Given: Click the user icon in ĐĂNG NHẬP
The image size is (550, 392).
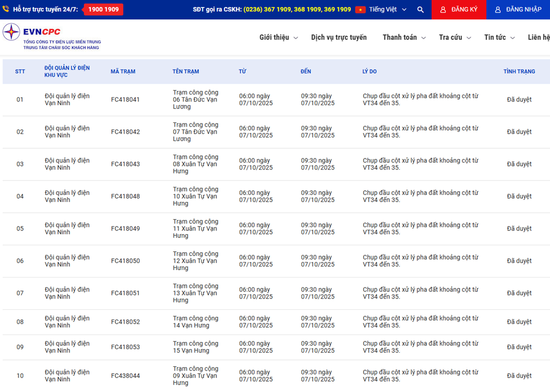Looking at the screenshot, I should coord(498,10).
